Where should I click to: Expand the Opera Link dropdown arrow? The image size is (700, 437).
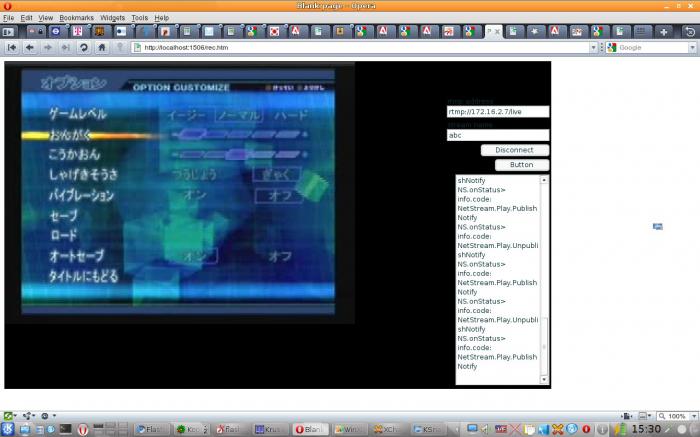coord(34,416)
